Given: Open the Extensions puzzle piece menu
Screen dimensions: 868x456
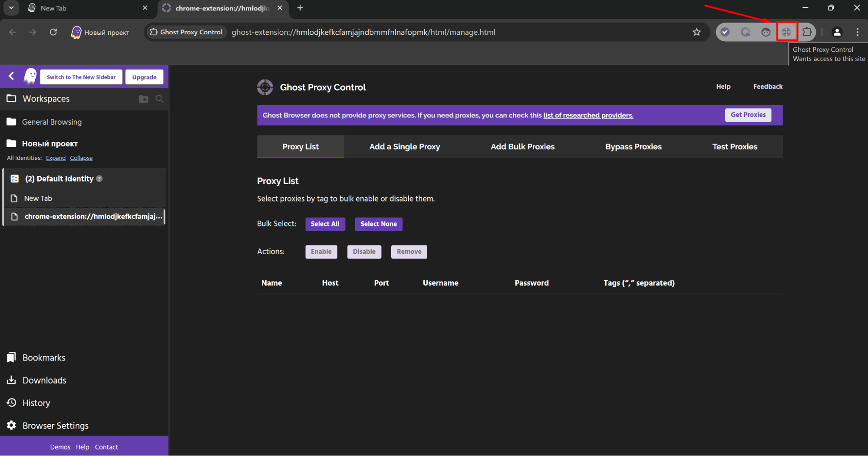Looking at the screenshot, I should [807, 32].
